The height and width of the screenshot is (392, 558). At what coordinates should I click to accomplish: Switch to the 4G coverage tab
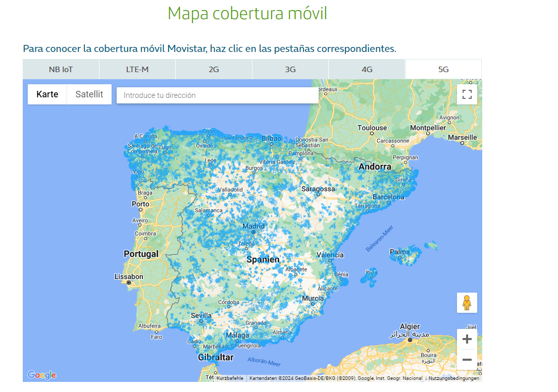pyautogui.click(x=367, y=69)
